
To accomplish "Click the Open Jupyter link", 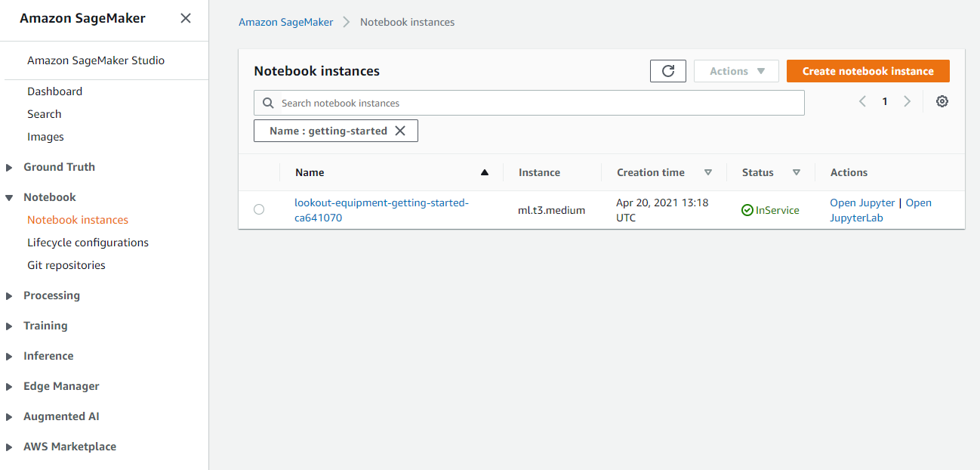I will (862, 203).
